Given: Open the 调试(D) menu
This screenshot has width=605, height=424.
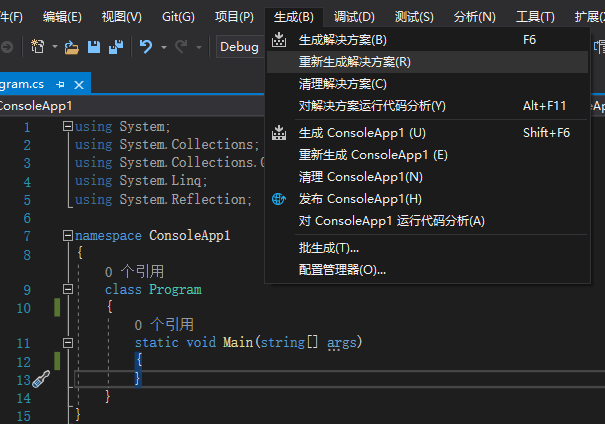Looking at the screenshot, I should coord(354,17).
